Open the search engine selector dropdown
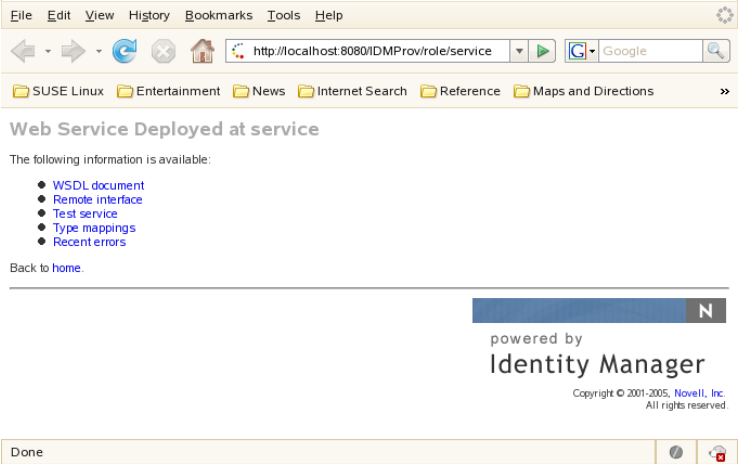Viewport: 740px width, 464px height. (592, 51)
